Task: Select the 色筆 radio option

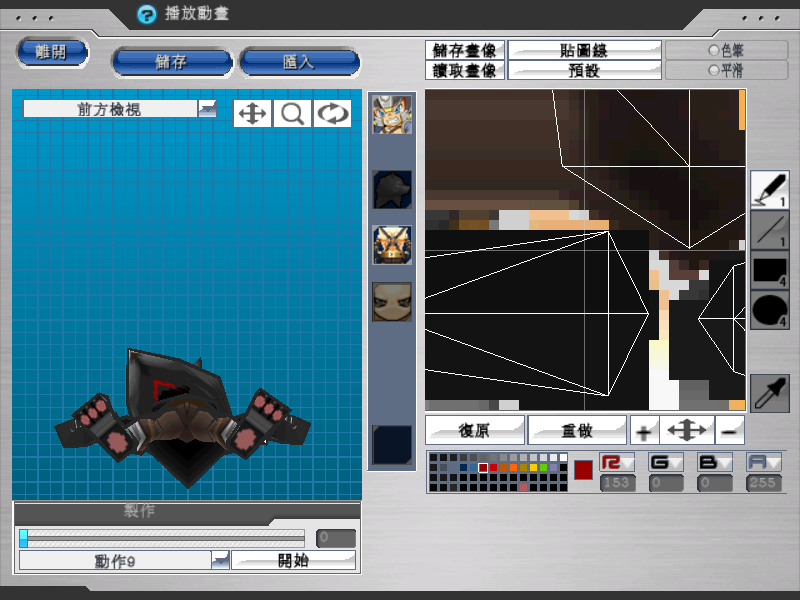Action: point(712,49)
